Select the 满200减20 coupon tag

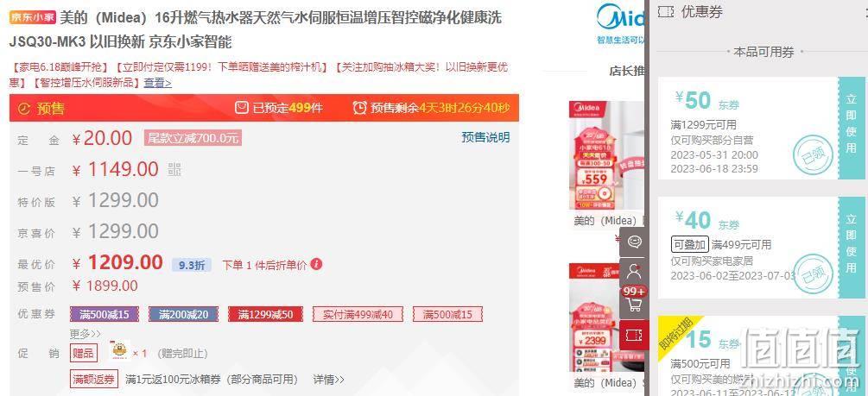coord(183,315)
